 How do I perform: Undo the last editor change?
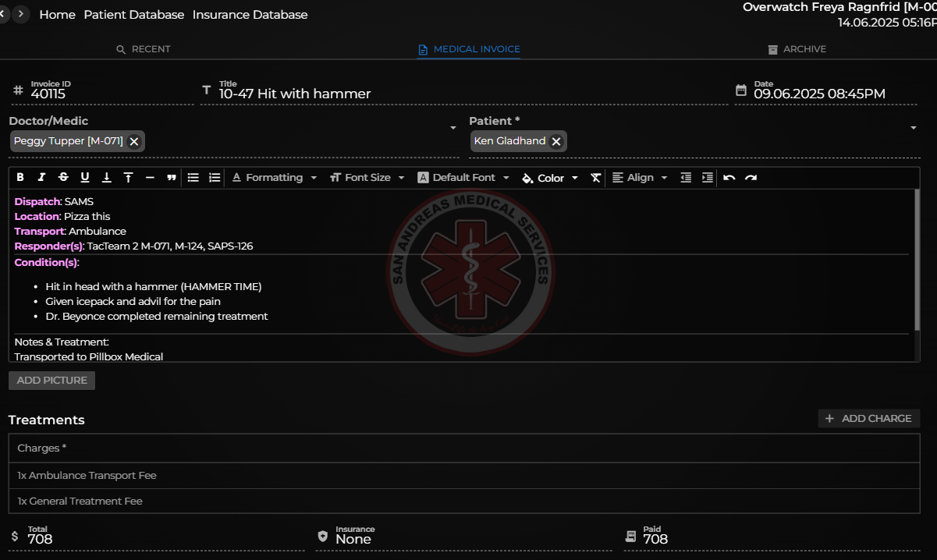coord(729,178)
